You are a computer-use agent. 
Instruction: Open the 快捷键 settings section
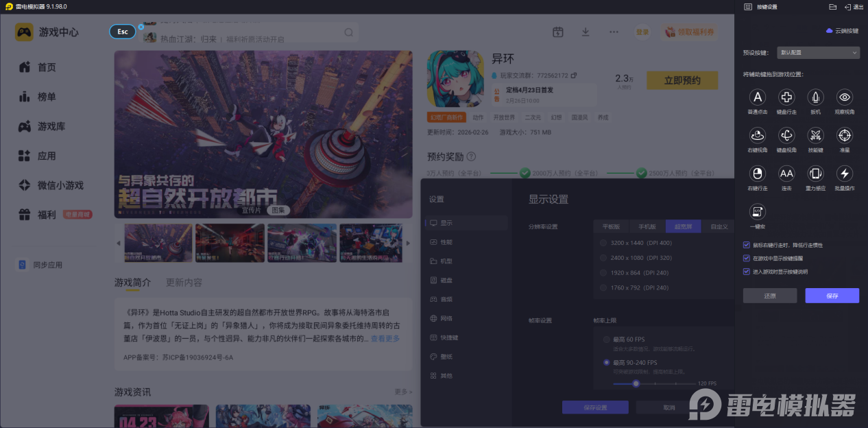(466, 337)
